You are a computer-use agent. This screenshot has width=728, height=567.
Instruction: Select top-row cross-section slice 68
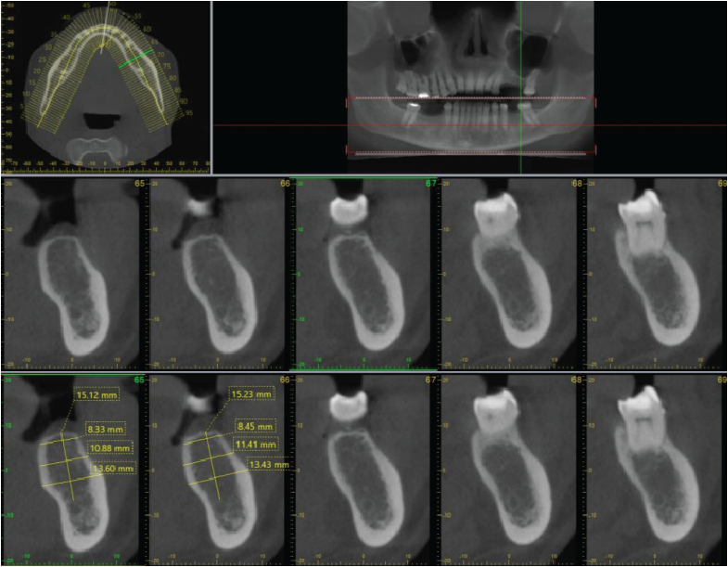[510, 274]
